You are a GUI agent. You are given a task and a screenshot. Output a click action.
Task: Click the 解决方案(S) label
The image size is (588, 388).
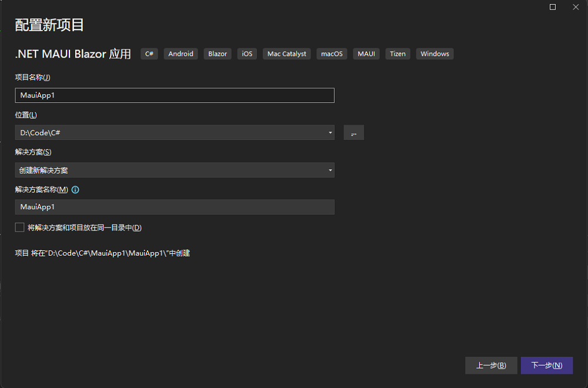coord(33,152)
